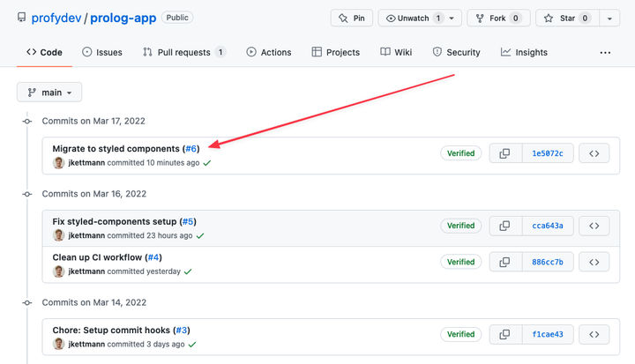The image size is (635, 364).
Task: Copy full SHA for commit 886cc7b
Action: 505,262
